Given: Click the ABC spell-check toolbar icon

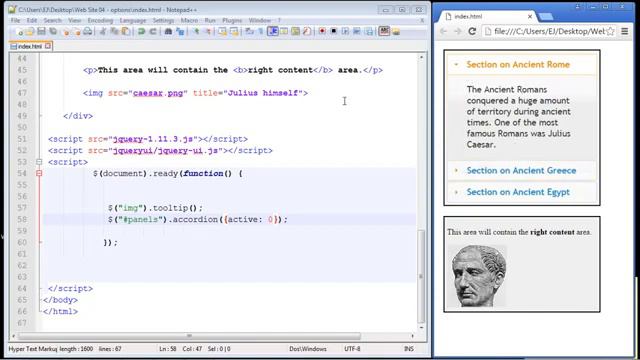Looking at the screenshot, I should pos(384,31).
